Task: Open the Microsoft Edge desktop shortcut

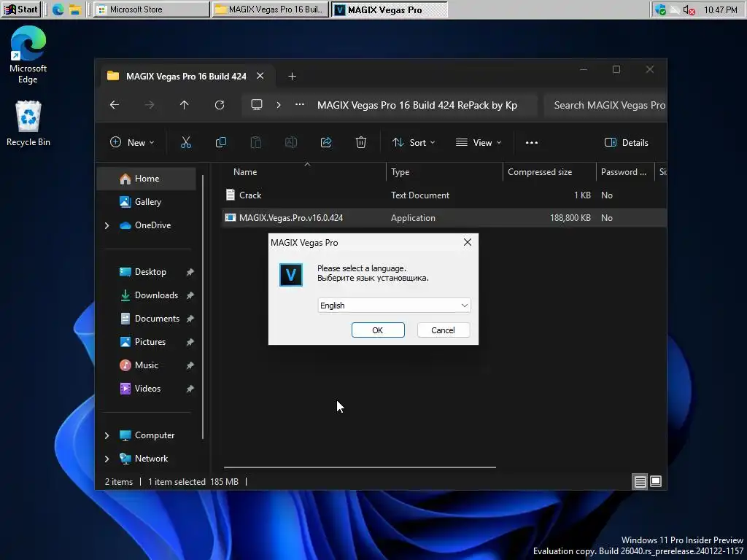Action: (28, 55)
